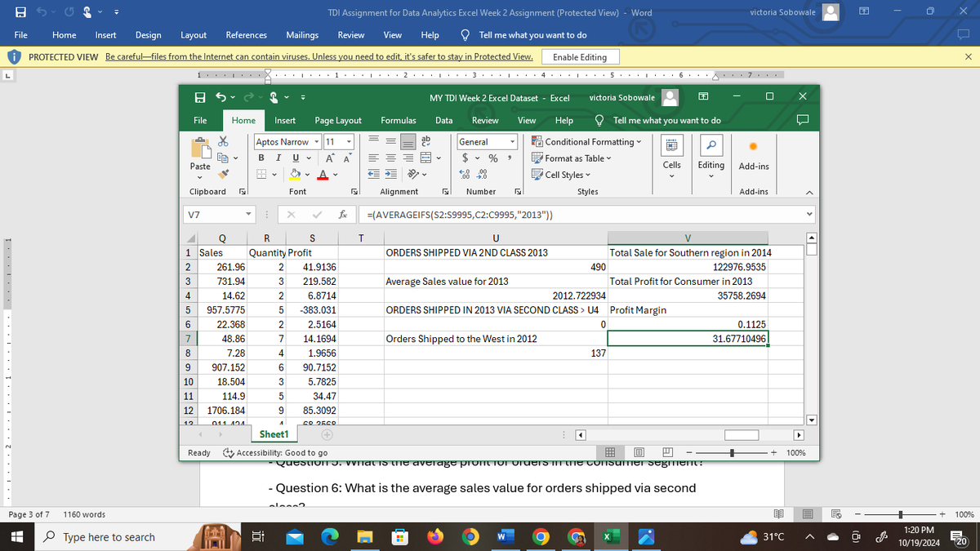
Task: Click the Excel horizontal scrollbar thumb
Action: click(742, 435)
